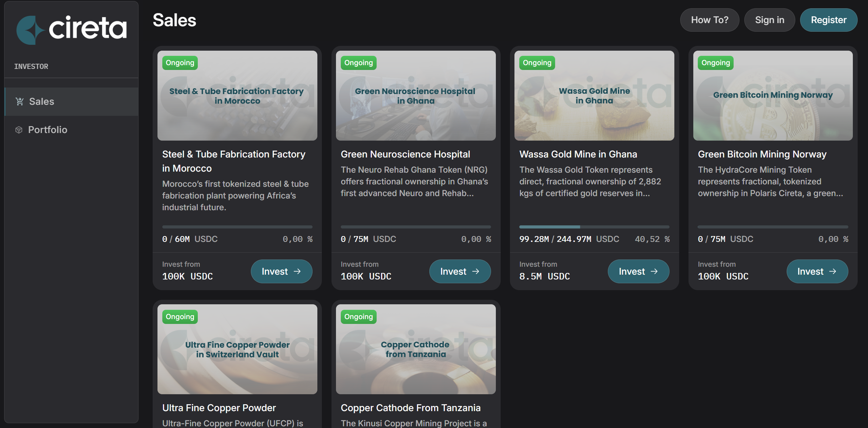Click Copper Cathode From Tanzania title
This screenshot has width=868, height=428.
coord(410,408)
